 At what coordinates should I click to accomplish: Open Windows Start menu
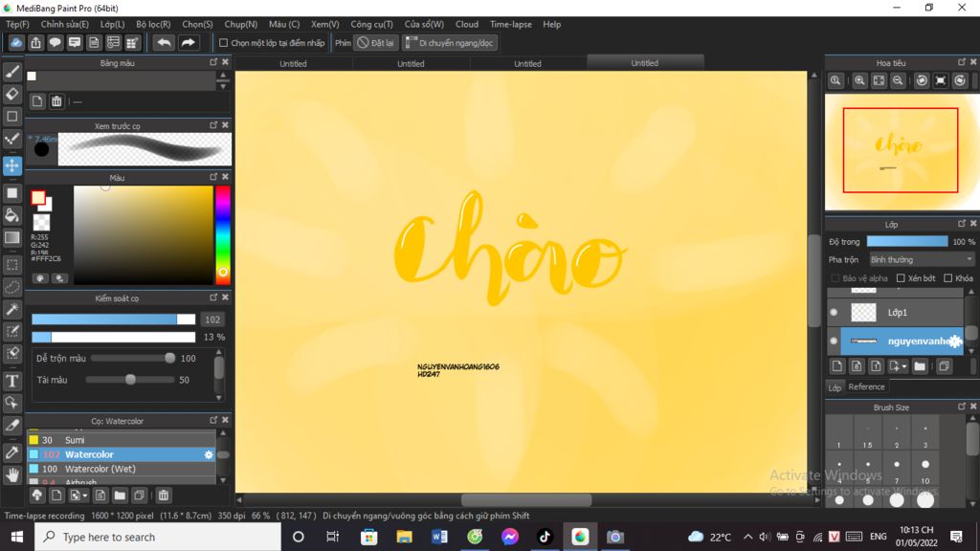pyautogui.click(x=17, y=537)
